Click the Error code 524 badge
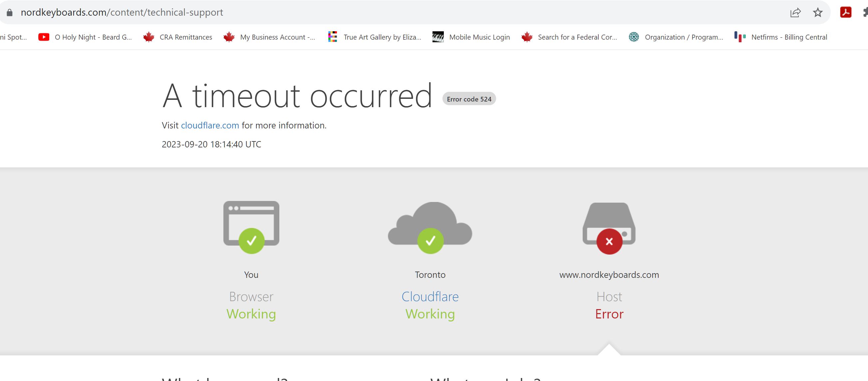The height and width of the screenshot is (381, 868). [469, 99]
